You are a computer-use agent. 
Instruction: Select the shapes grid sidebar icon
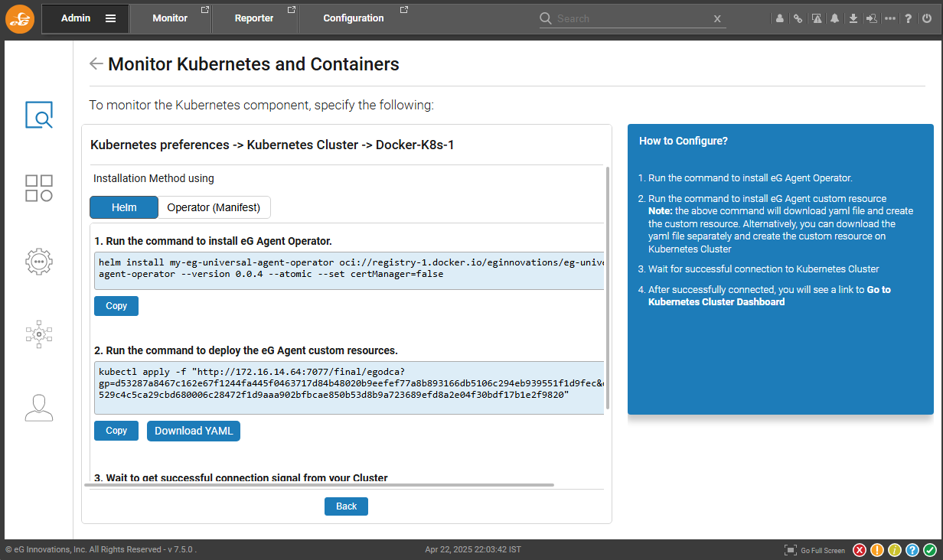tap(39, 188)
